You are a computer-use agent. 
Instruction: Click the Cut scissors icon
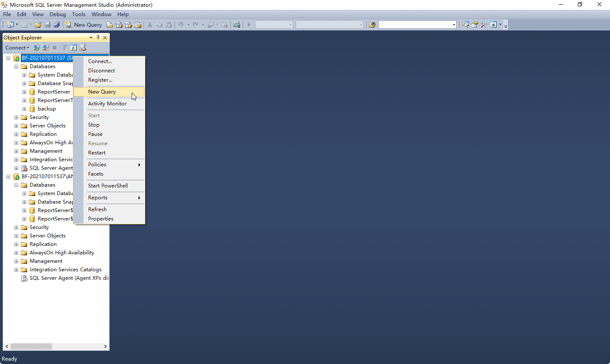tap(150, 25)
